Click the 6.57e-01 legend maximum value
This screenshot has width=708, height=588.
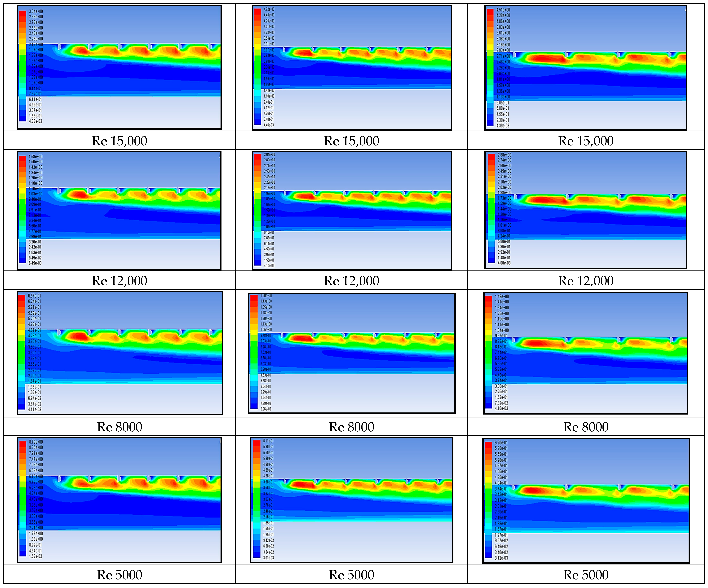point(34,296)
